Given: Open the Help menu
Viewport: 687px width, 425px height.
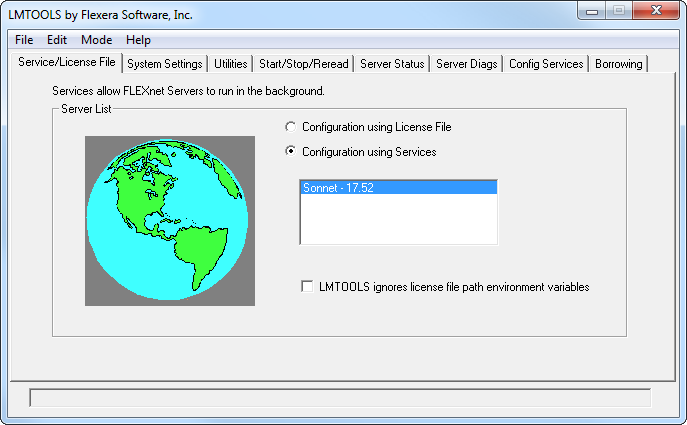Looking at the screenshot, I should point(138,40).
